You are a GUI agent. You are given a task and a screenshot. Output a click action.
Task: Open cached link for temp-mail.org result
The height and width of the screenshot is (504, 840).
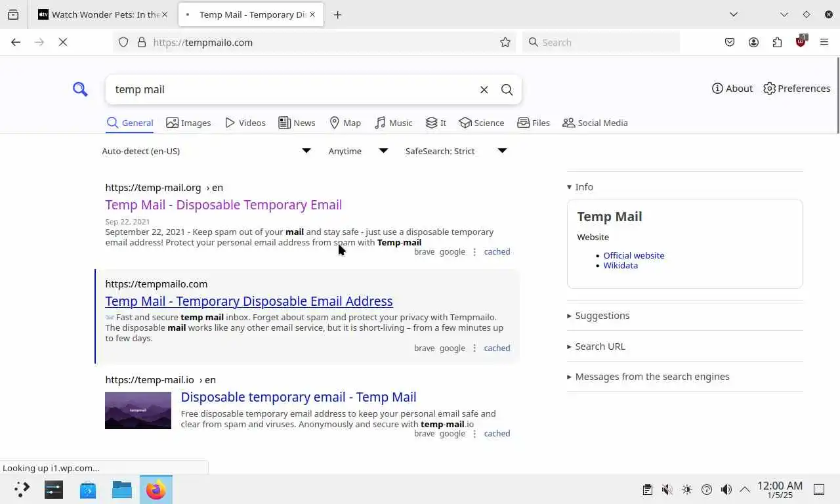tap(497, 251)
